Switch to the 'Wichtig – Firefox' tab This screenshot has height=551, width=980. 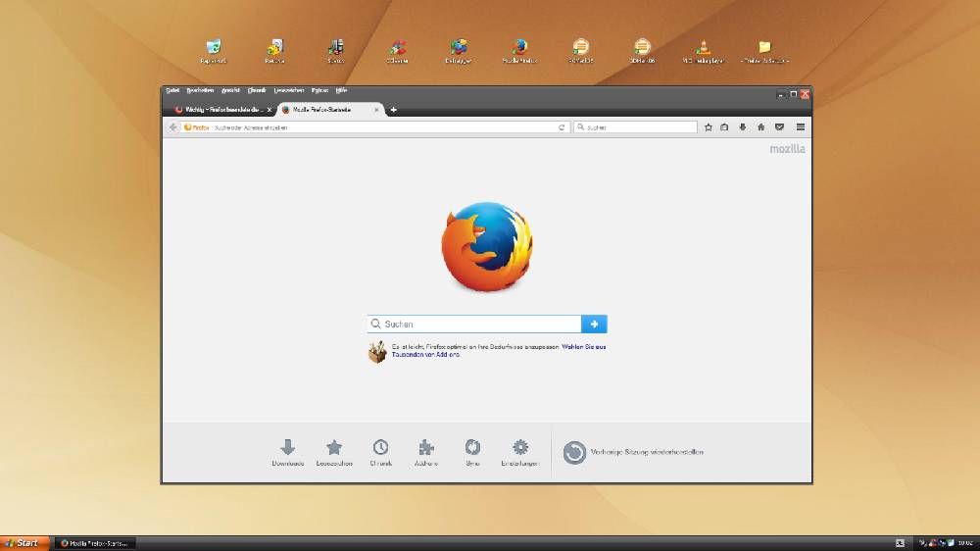[223, 110]
